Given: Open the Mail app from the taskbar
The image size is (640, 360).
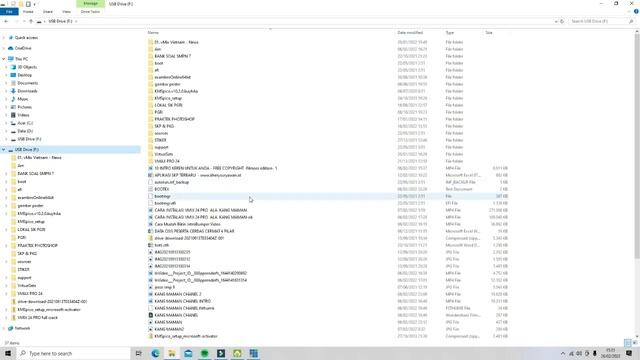Looking at the screenshot, I should click(188, 353).
